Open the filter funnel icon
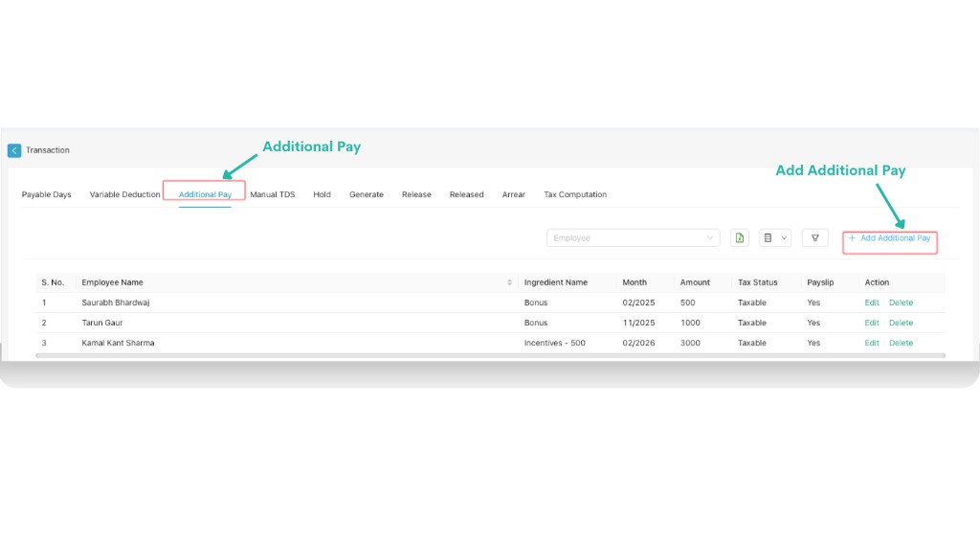Image resolution: width=980 pixels, height=560 pixels. 814,238
